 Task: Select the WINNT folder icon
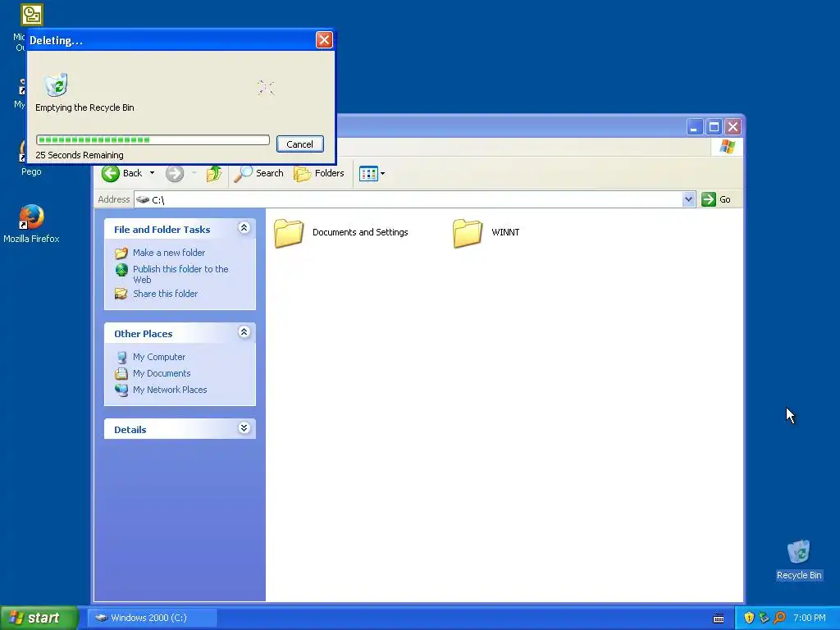(467, 233)
